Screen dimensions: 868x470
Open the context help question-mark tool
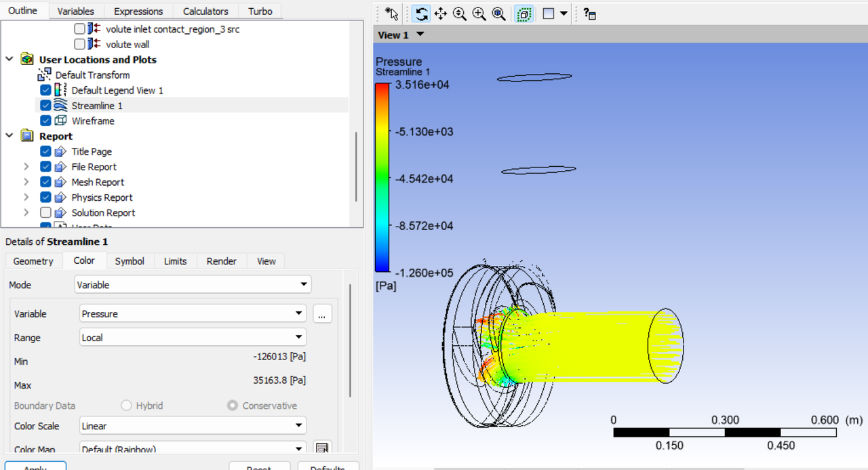[x=590, y=14]
